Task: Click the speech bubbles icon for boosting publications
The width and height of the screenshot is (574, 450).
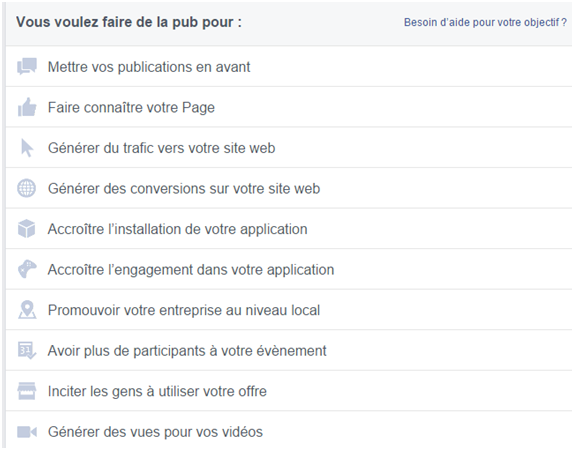Action: [27, 66]
